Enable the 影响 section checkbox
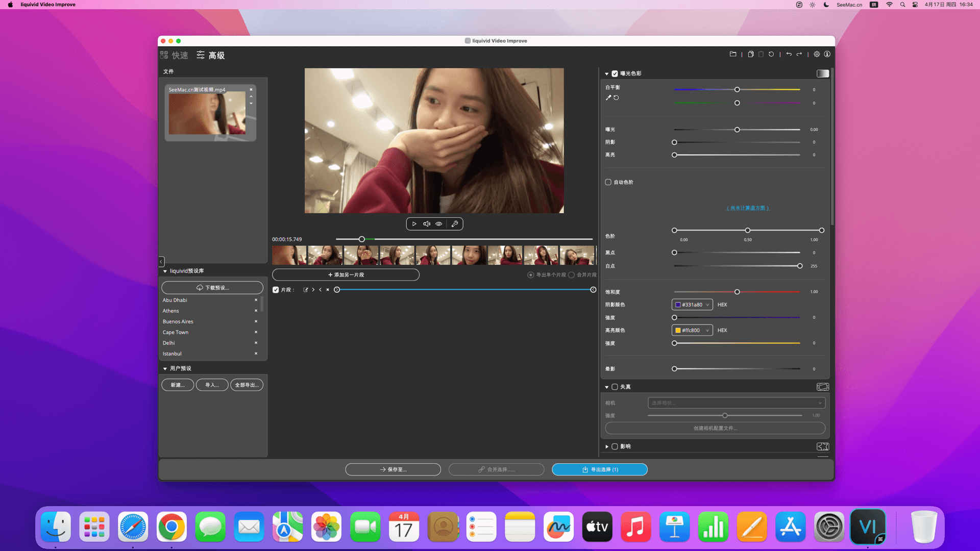The height and width of the screenshot is (551, 980). [615, 447]
